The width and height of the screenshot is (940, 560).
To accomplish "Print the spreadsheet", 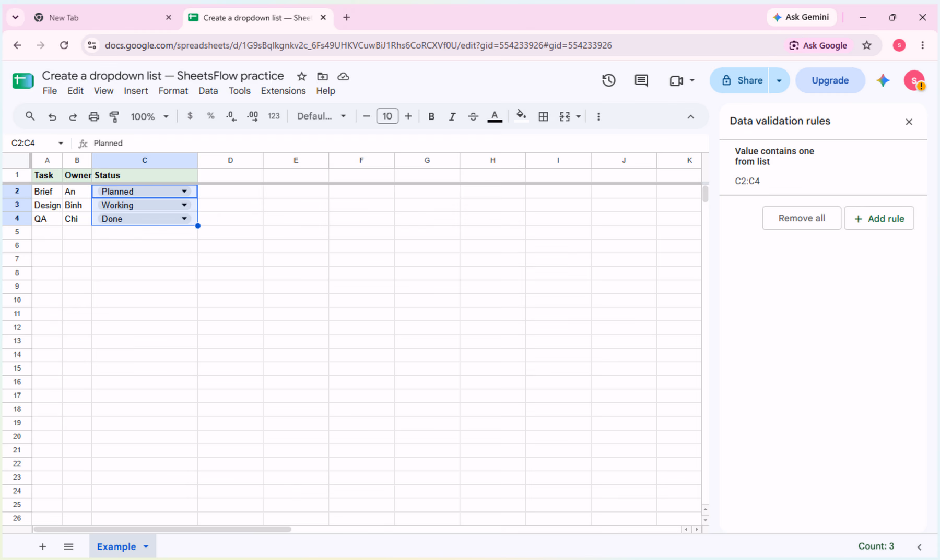I will 93,116.
